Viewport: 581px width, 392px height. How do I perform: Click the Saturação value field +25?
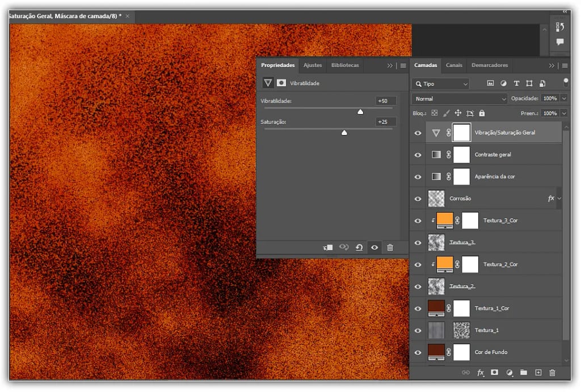(385, 121)
